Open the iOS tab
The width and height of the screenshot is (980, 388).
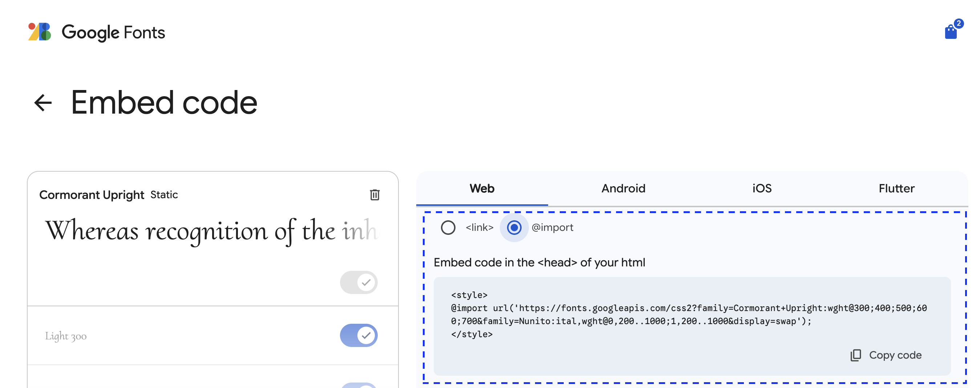pos(762,188)
